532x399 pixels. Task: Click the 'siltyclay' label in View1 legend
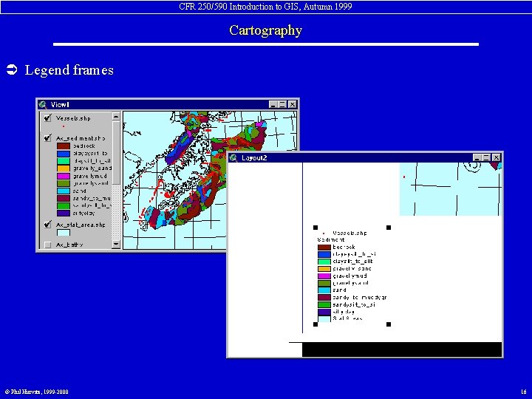point(83,213)
